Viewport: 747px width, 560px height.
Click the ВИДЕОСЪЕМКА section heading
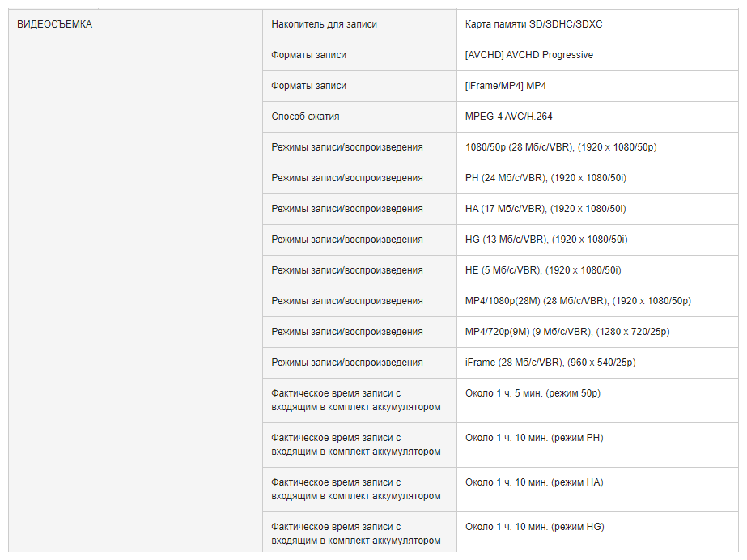tap(54, 24)
